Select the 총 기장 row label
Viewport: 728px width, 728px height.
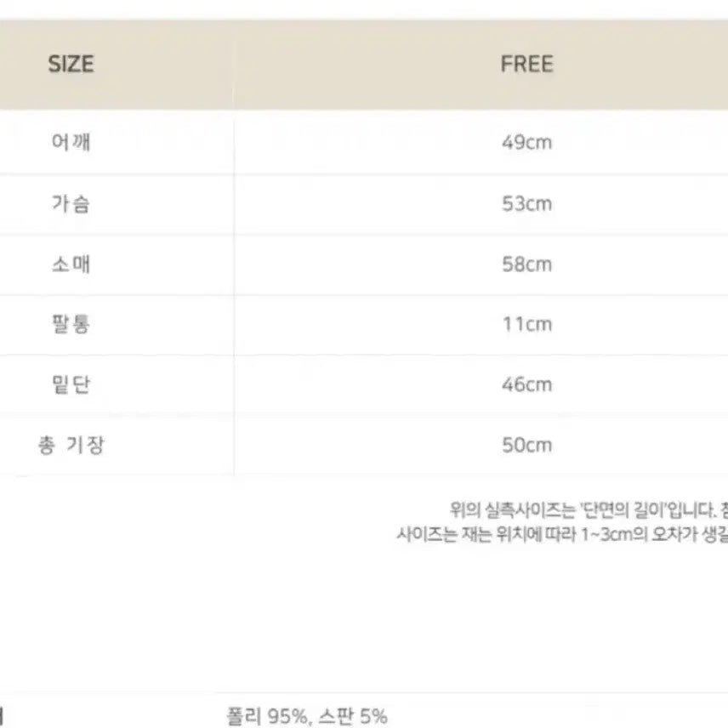[x=71, y=445]
